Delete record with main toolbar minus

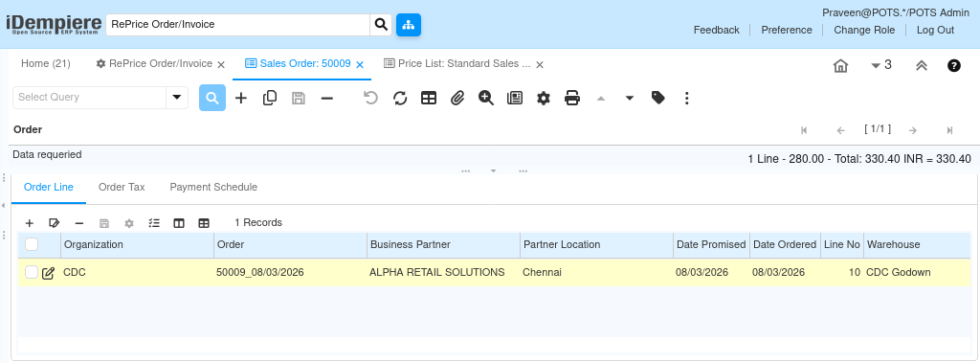327,98
